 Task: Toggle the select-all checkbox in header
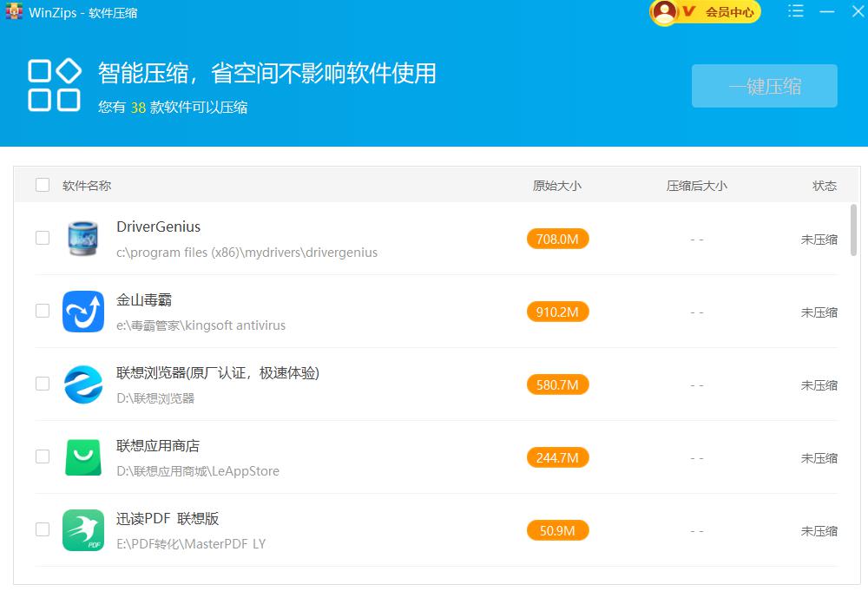click(x=41, y=185)
